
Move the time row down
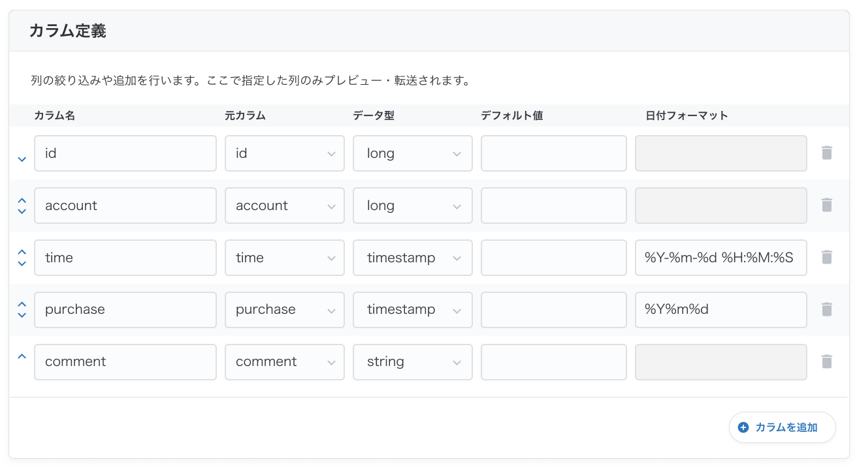[22, 263]
